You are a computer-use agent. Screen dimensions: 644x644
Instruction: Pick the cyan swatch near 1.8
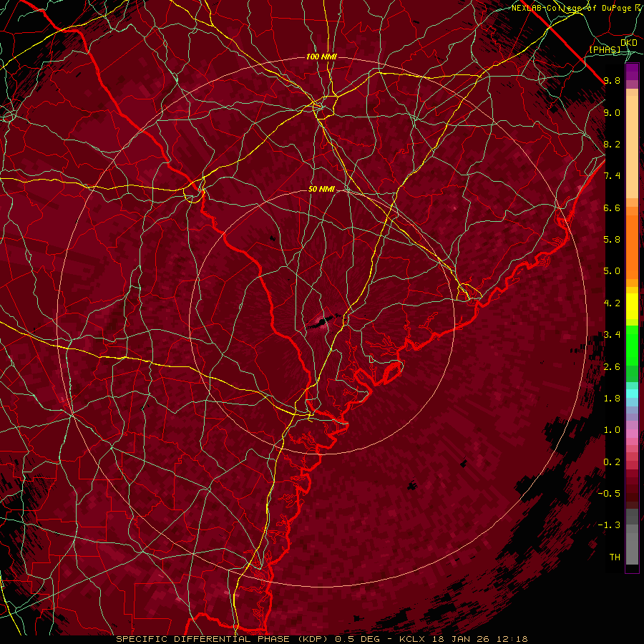pyautogui.click(x=632, y=394)
